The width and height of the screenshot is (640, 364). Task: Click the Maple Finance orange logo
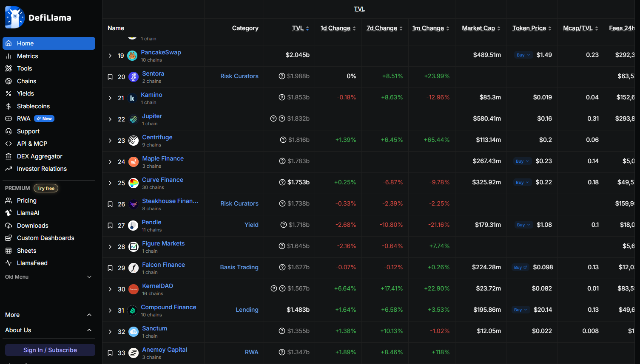[x=134, y=162]
